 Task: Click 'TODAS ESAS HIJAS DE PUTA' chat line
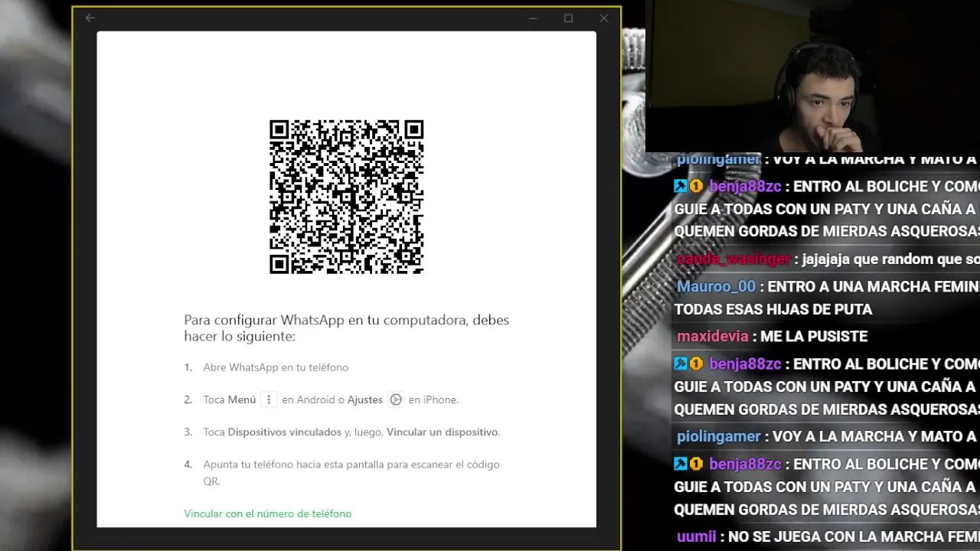tap(773, 309)
